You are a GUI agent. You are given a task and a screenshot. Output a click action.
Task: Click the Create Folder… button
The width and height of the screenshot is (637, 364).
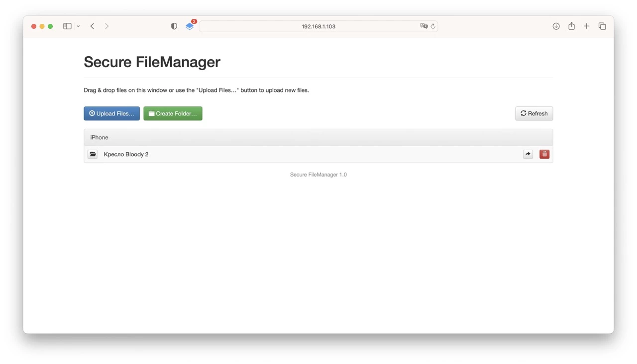173,113
